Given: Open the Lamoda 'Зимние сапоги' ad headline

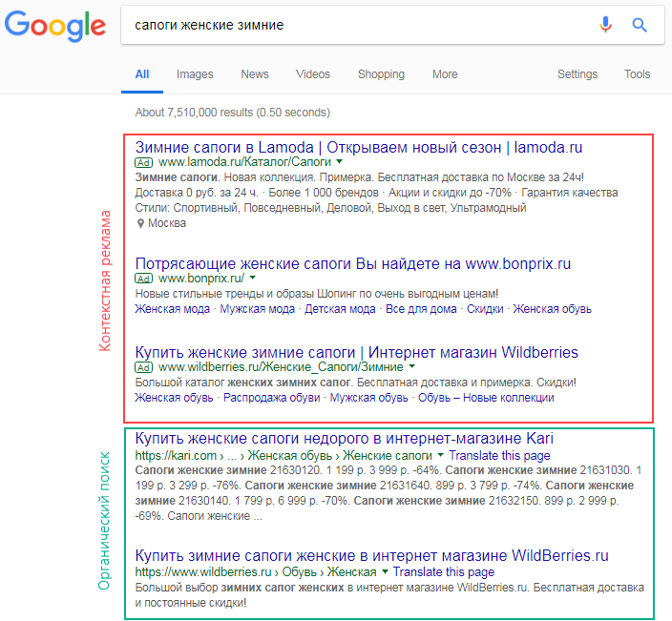Looking at the screenshot, I should pyautogui.click(x=359, y=148).
